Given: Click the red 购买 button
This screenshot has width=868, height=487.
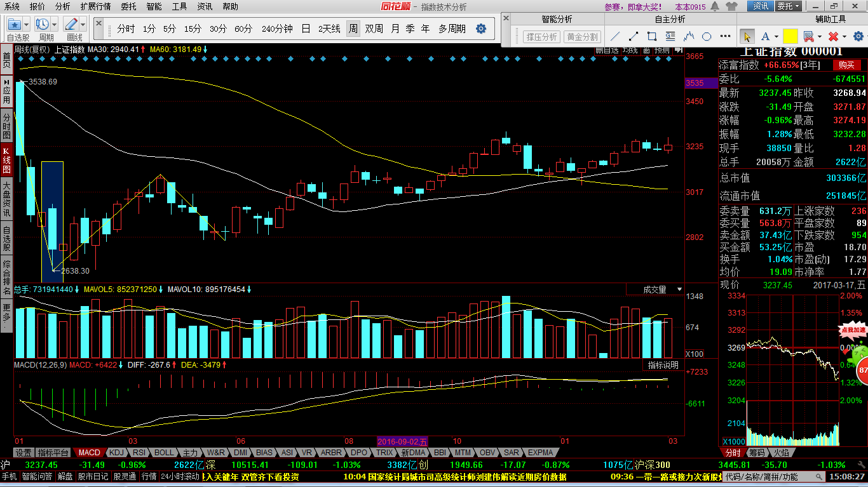Looking at the screenshot, I should [846, 65].
